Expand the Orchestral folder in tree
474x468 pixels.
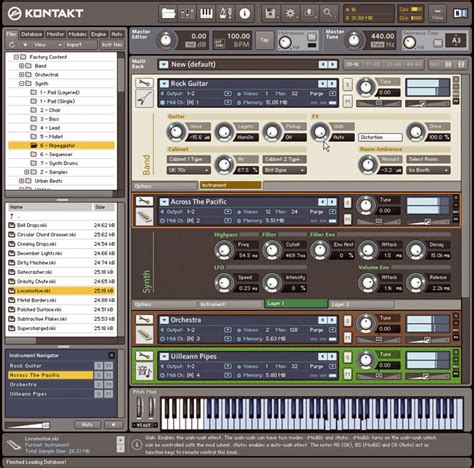(21, 75)
